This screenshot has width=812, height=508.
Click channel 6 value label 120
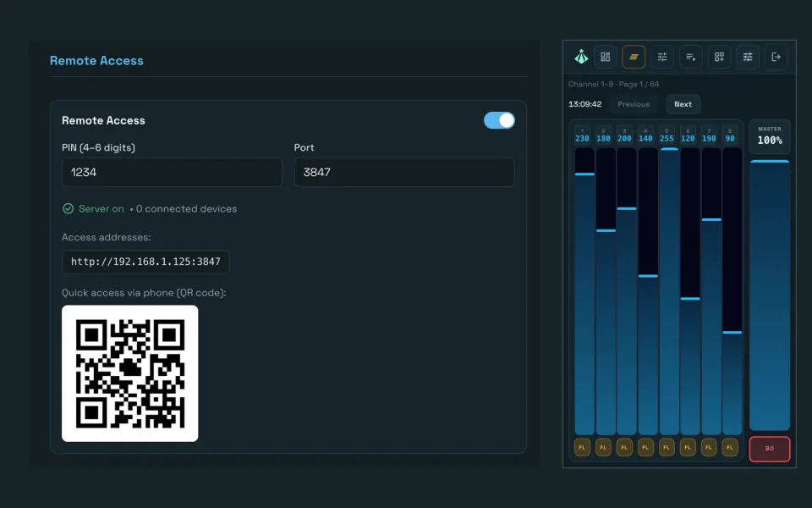pyautogui.click(x=688, y=138)
